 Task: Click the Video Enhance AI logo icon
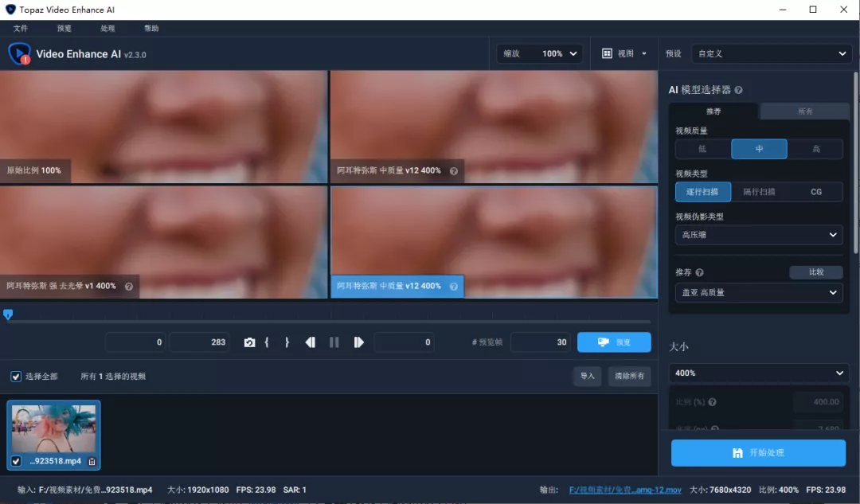(x=19, y=54)
